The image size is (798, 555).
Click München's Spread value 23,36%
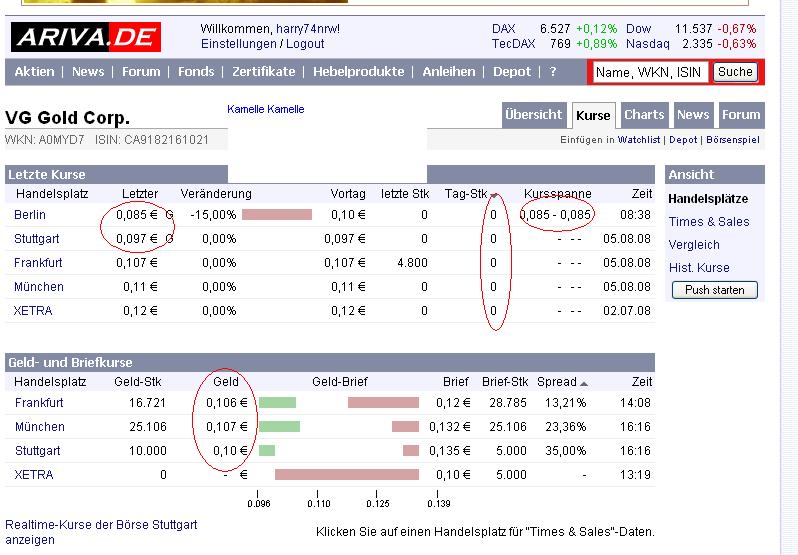tap(565, 426)
